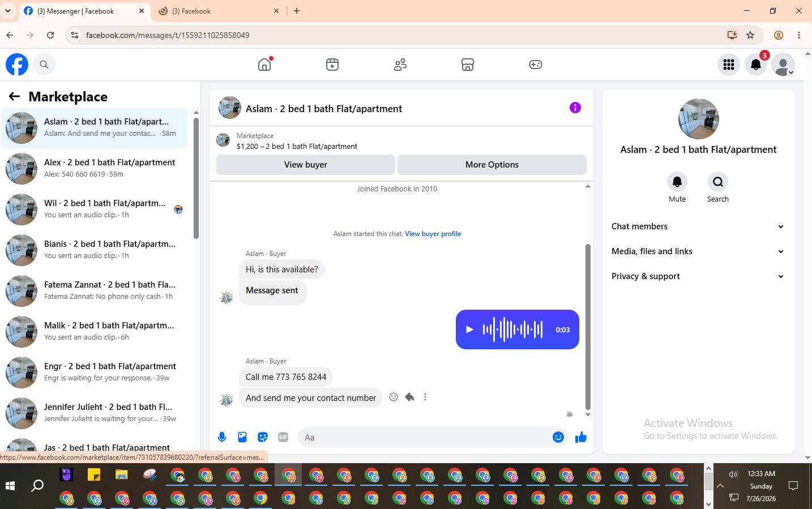This screenshot has height=509, width=812.
Task: Bookmark this page with the star icon
Action: (x=750, y=35)
